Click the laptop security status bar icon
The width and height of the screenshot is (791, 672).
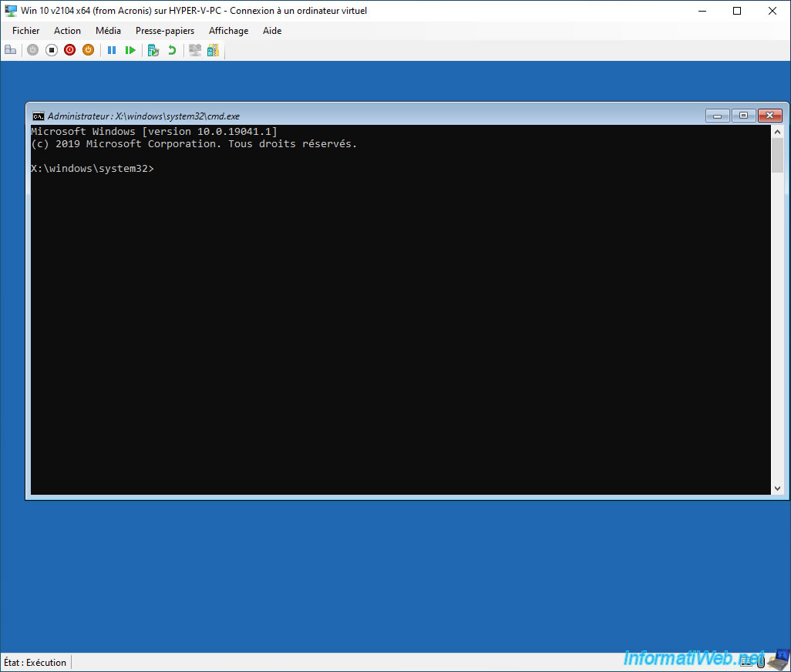click(x=779, y=660)
